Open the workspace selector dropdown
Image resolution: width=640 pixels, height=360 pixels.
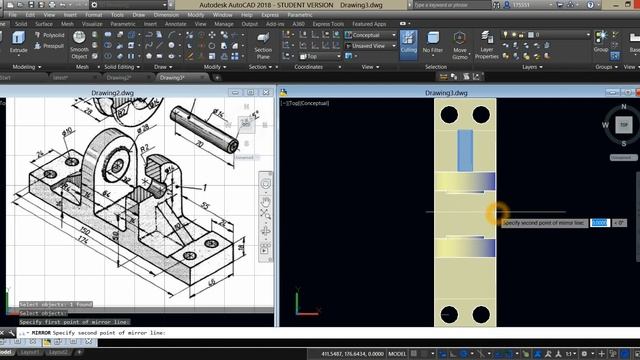click(129, 5)
